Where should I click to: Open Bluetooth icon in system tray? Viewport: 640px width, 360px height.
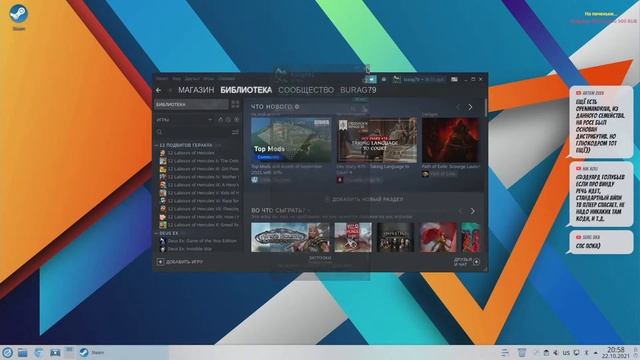point(587,353)
